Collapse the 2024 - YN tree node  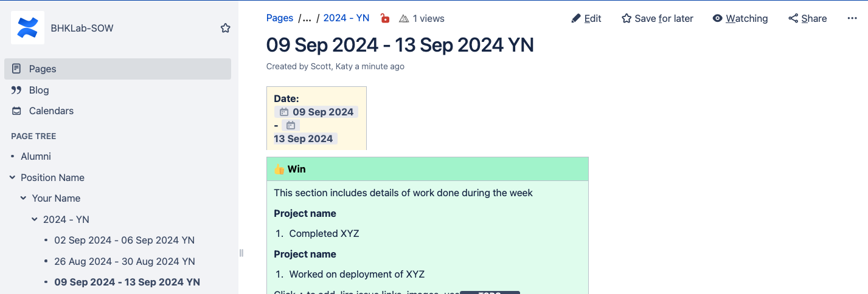(35, 219)
